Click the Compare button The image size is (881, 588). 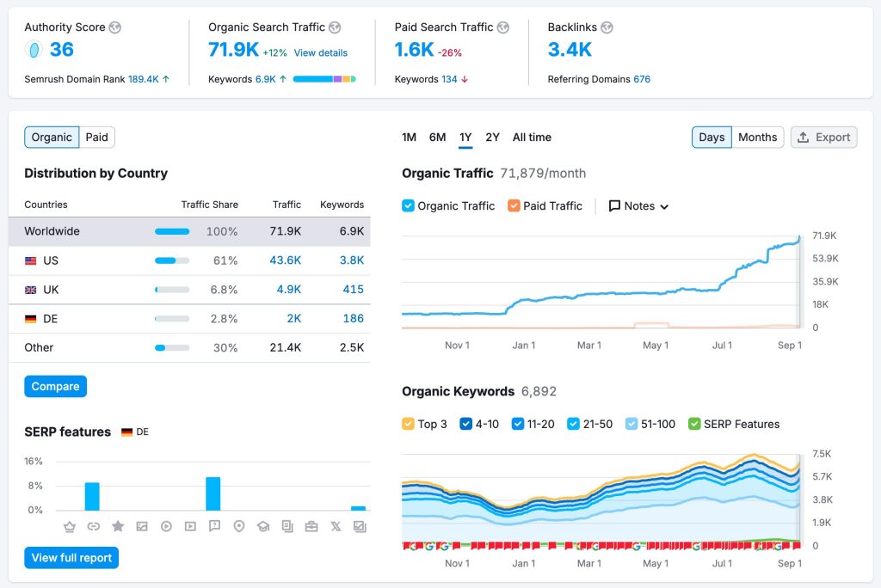[x=55, y=387]
